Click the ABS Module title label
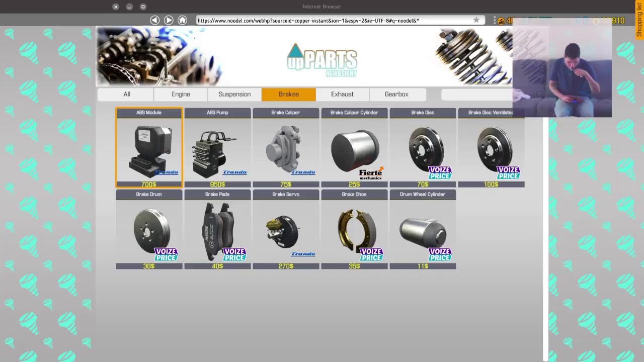Image resolution: width=644 pixels, height=362 pixels. pyautogui.click(x=149, y=113)
